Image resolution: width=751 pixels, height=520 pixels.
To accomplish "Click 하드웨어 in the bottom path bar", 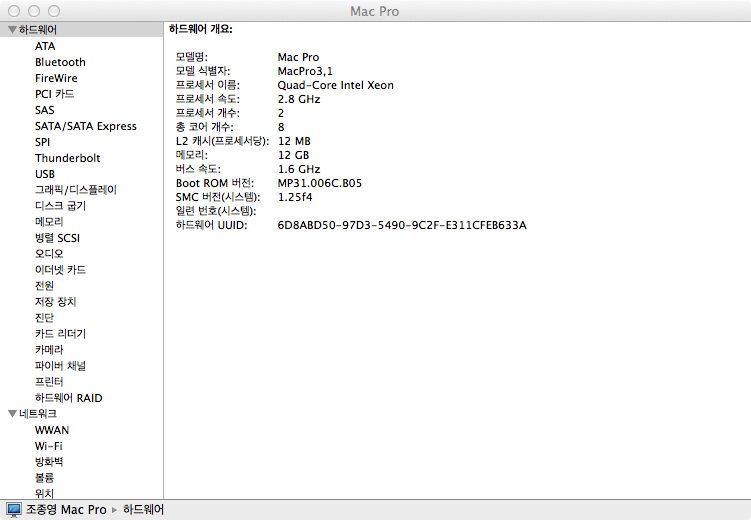I will pyautogui.click(x=143, y=510).
